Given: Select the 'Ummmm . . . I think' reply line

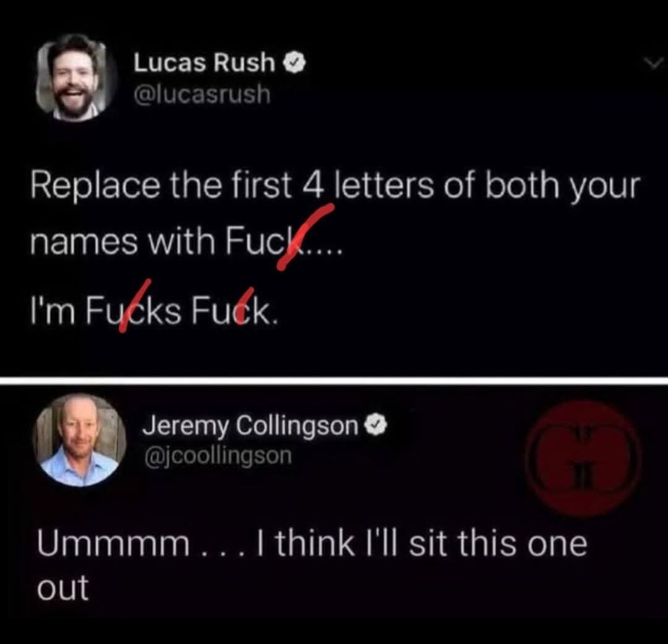Looking at the screenshot, I should [x=312, y=543].
